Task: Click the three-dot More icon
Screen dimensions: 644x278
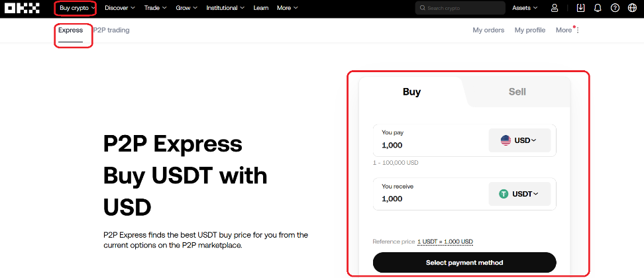Action: click(x=578, y=30)
